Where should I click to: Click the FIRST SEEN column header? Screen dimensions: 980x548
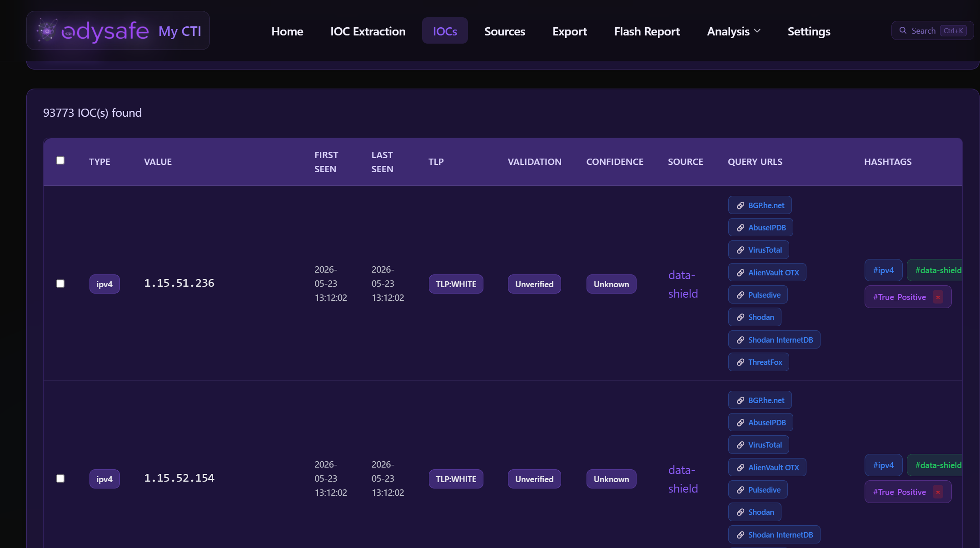click(x=326, y=162)
